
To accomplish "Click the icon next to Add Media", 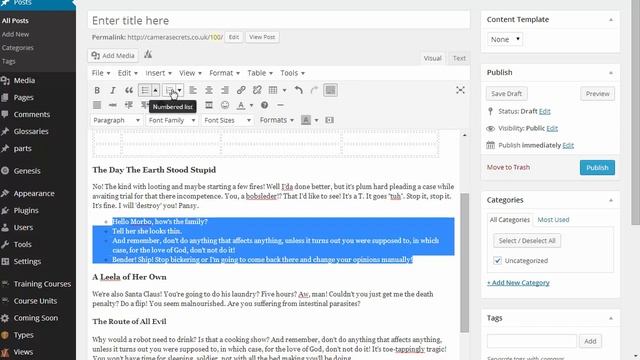I will pyautogui.click(x=148, y=54).
